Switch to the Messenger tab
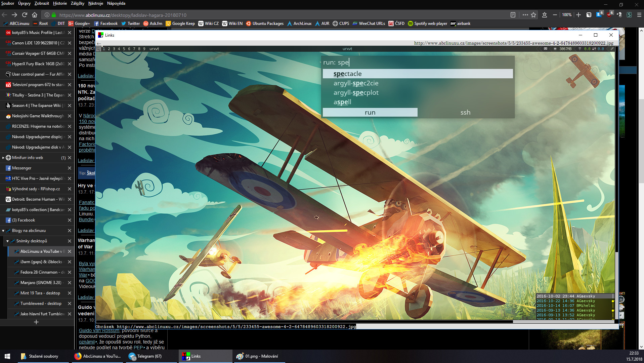Viewport: 644px width, 363px height. pos(37,168)
